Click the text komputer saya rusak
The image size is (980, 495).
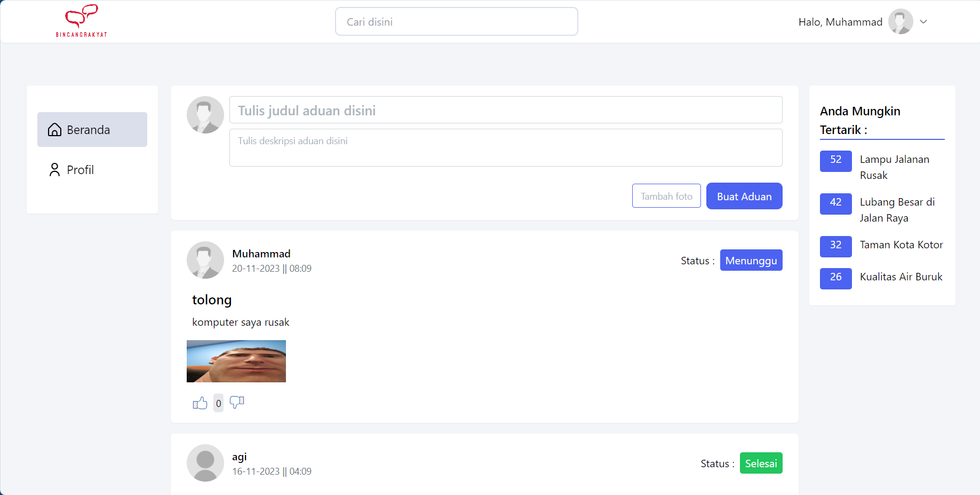pyautogui.click(x=241, y=322)
